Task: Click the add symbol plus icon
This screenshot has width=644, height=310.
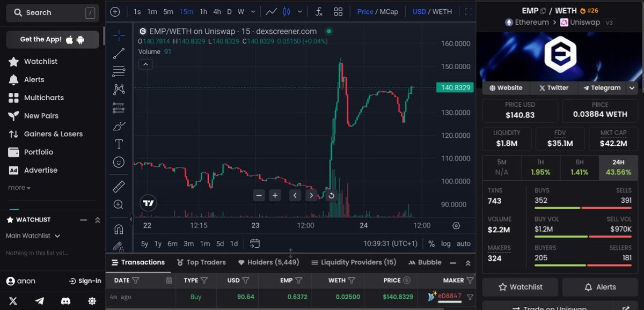Action: pos(115,11)
